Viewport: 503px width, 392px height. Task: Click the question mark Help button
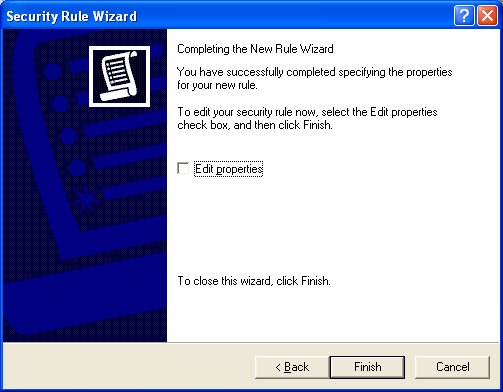click(x=464, y=15)
